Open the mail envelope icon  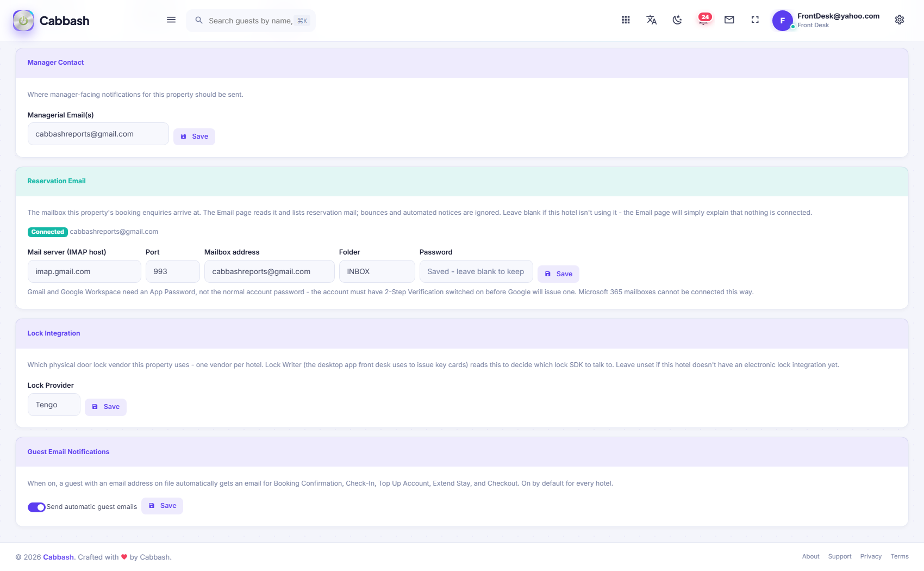pyautogui.click(x=729, y=20)
